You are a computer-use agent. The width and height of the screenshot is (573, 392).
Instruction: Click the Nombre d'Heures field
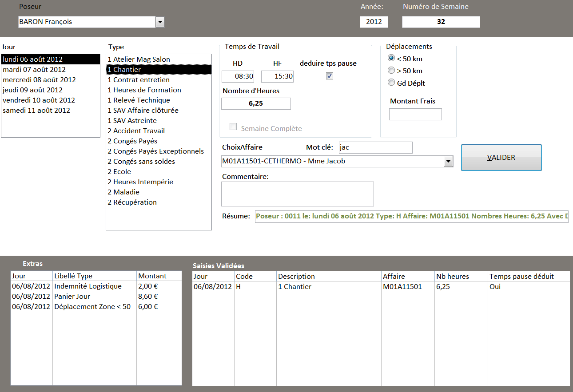[256, 103]
